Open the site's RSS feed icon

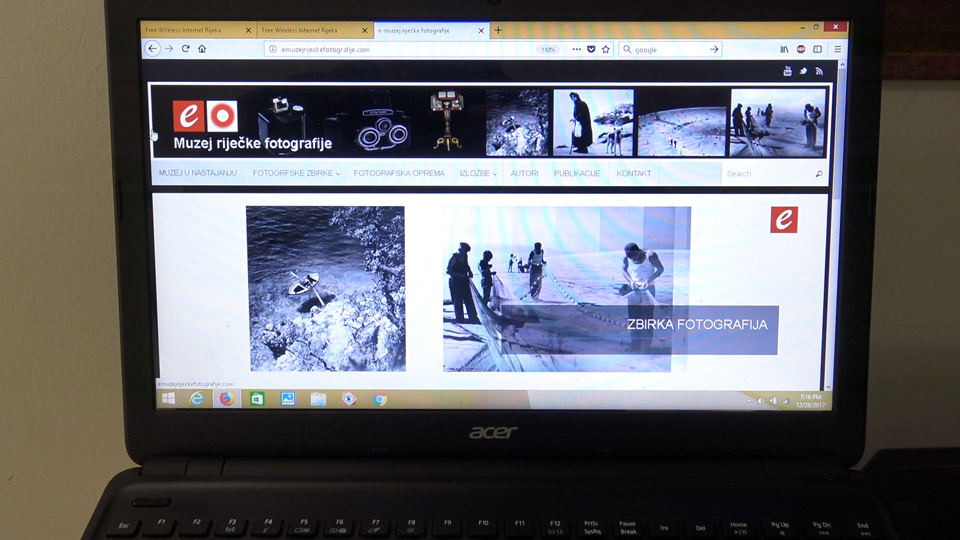tap(819, 71)
